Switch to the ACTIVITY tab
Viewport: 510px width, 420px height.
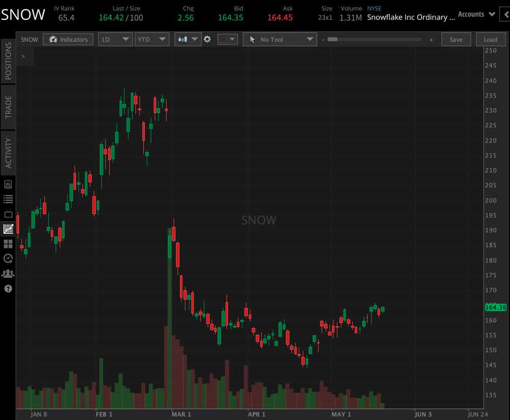pos(8,153)
